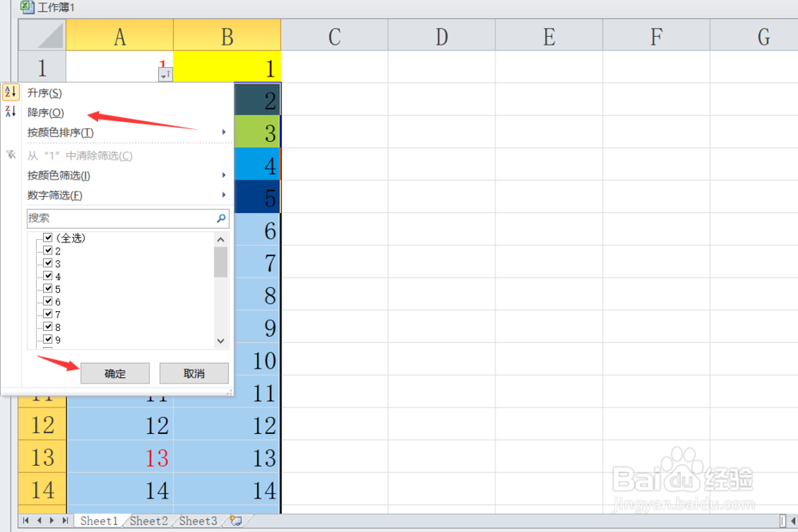Click the Excel workbook icon in title bar

click(x=27, y=7)
